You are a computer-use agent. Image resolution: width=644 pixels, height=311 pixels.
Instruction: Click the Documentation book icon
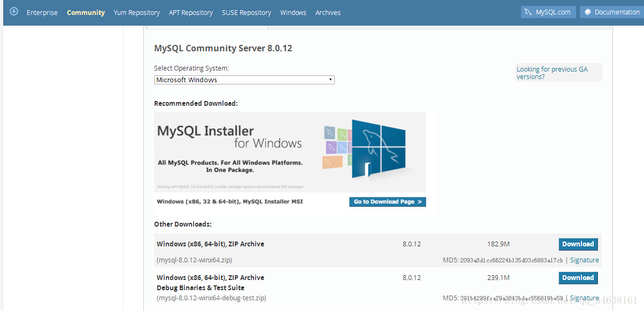587,12
